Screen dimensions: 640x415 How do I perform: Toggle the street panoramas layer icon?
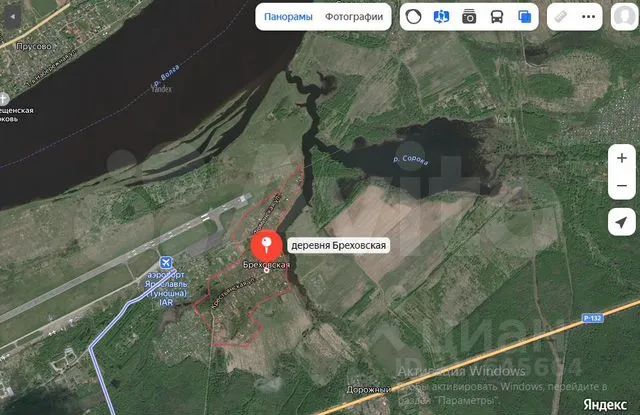[x=441, y=17]
